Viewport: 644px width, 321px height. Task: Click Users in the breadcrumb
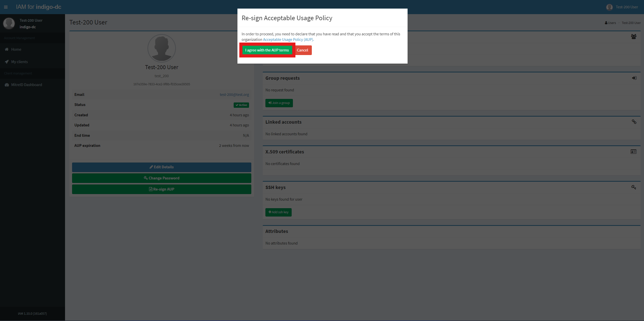(611, 23)
